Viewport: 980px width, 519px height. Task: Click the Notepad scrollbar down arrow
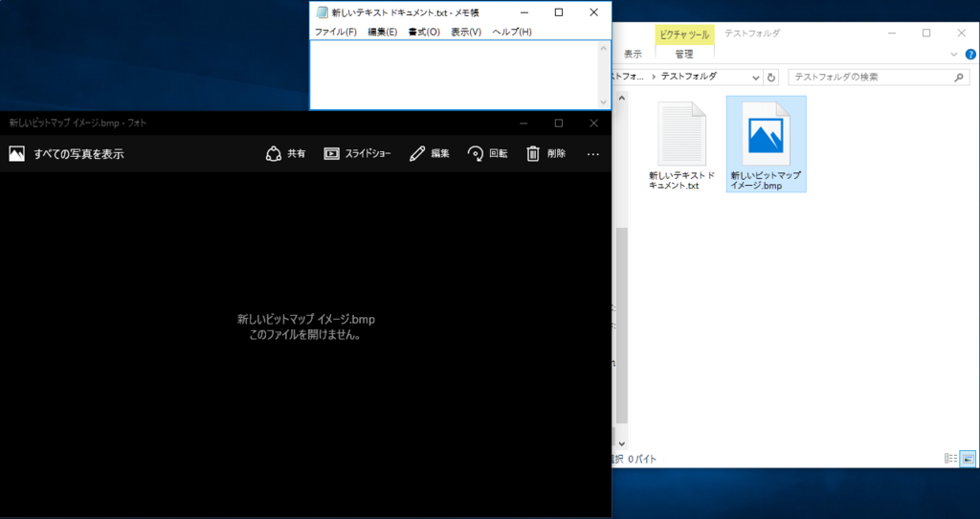pos(604,102)
